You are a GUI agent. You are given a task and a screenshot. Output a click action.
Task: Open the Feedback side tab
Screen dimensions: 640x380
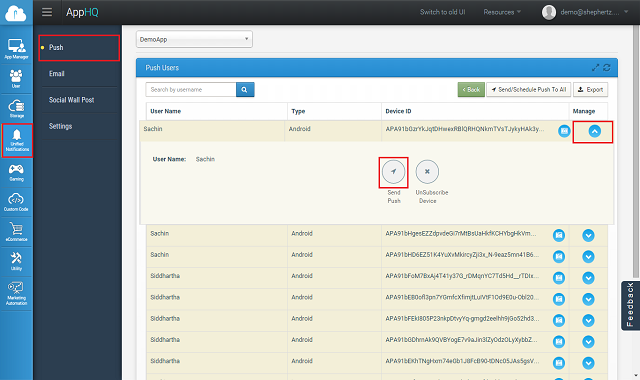click(x=630, y=305)
